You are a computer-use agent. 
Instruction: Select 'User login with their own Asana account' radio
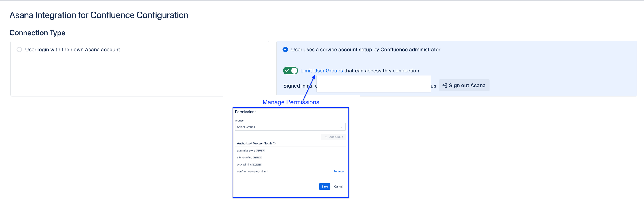19,49
